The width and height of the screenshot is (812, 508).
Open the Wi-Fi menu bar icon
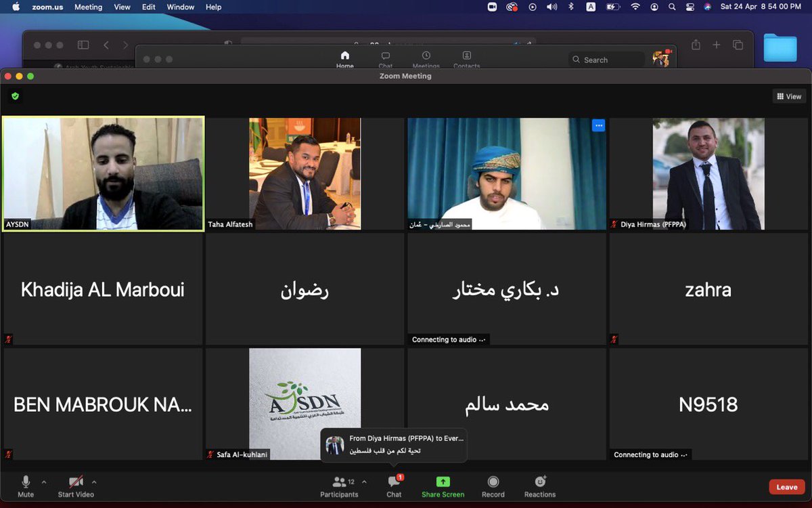pyautogui.click(x=635, y=7)
